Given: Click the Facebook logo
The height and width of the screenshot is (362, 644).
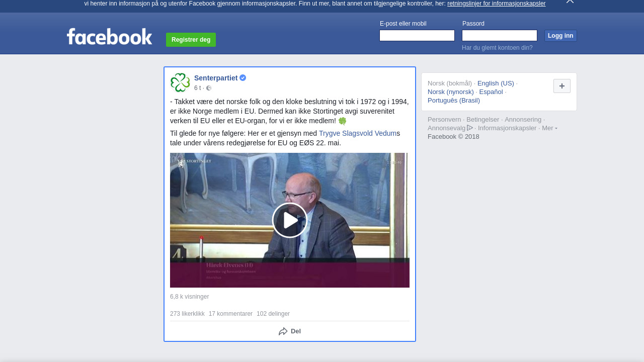Looking at the screenshot, I should point(109,37).
